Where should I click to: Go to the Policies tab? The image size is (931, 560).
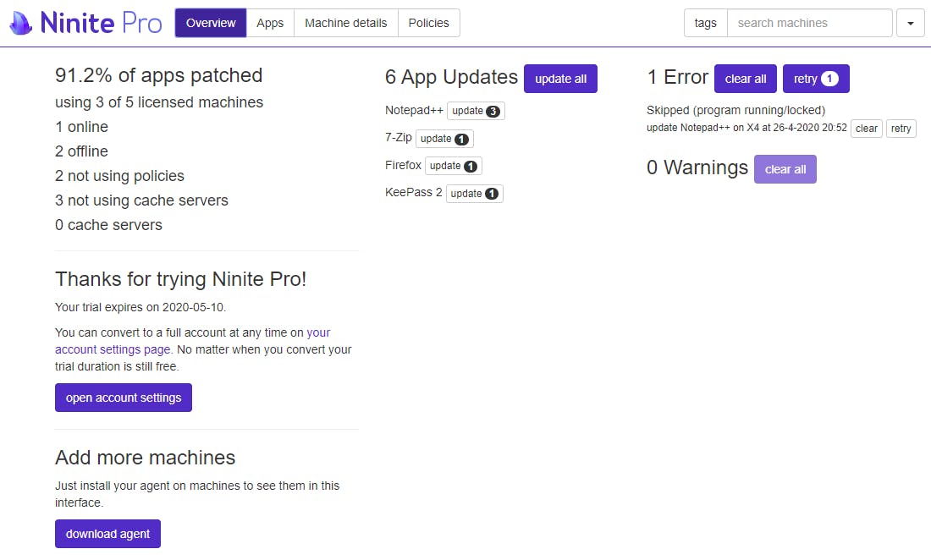click(x=428, y=23)
